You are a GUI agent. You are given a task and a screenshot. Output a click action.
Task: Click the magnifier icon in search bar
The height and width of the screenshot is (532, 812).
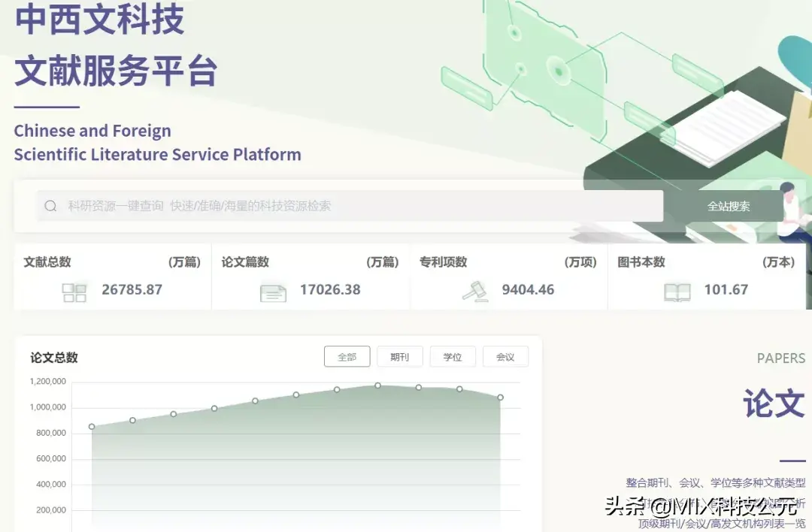[50, 206]
